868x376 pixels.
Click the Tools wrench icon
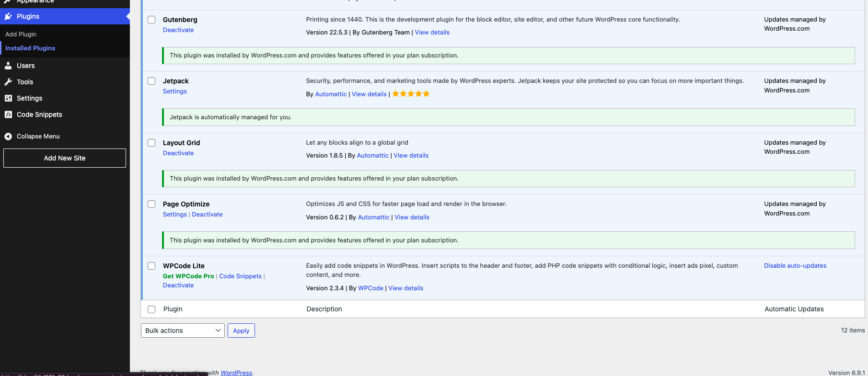[8, 82]
